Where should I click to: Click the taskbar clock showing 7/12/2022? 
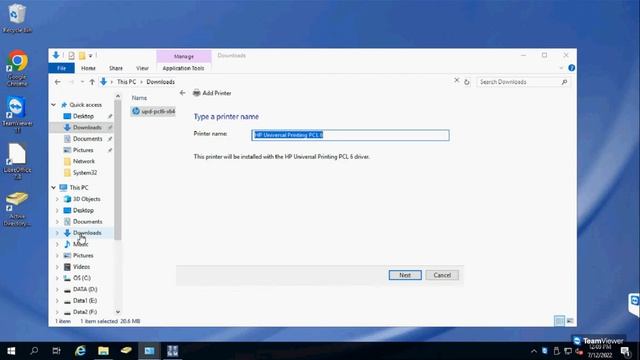pyautogui.click(x=600, y=351)
